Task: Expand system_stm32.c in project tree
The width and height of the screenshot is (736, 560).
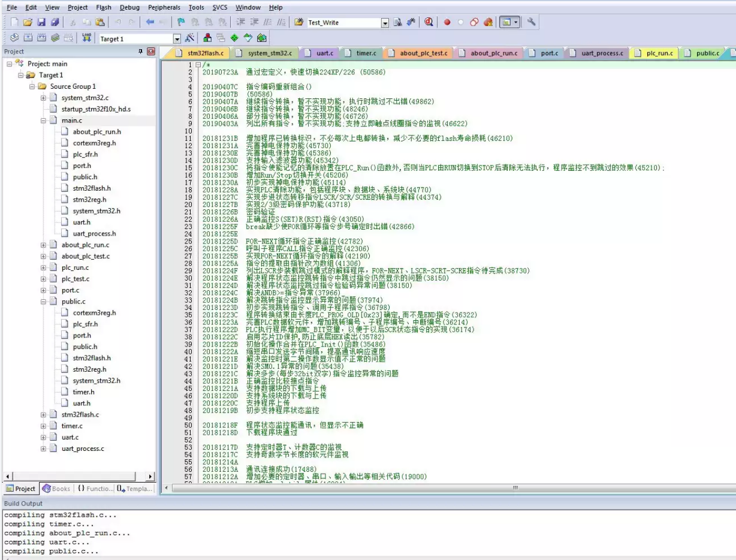Action: [44, 98]
